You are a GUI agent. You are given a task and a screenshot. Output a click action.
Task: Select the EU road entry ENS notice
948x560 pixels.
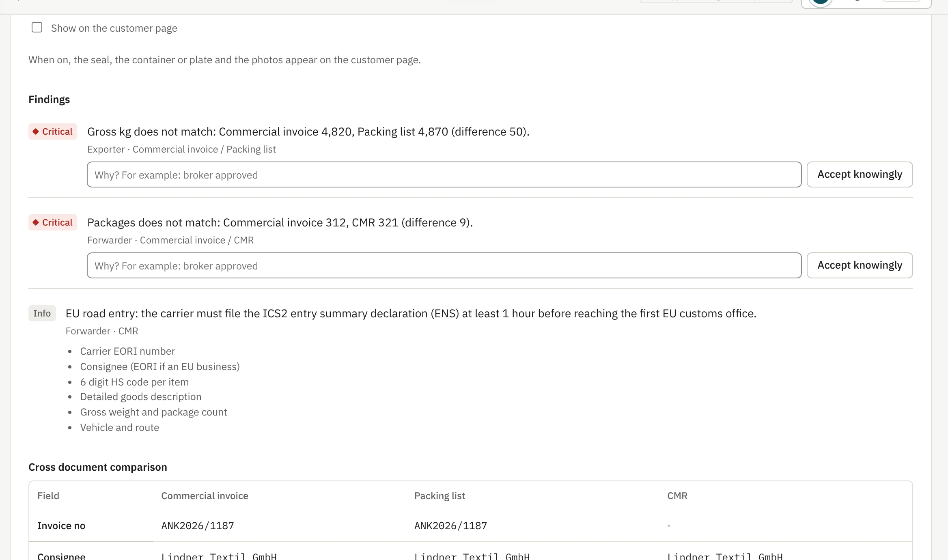tap(411, 313)
